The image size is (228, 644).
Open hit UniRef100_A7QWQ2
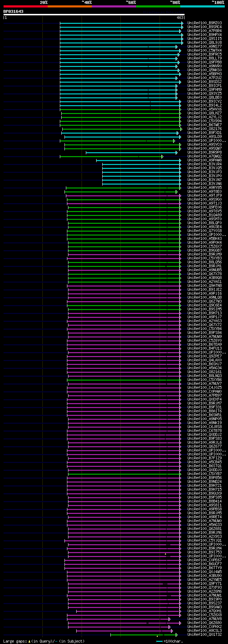click(204, 156)
